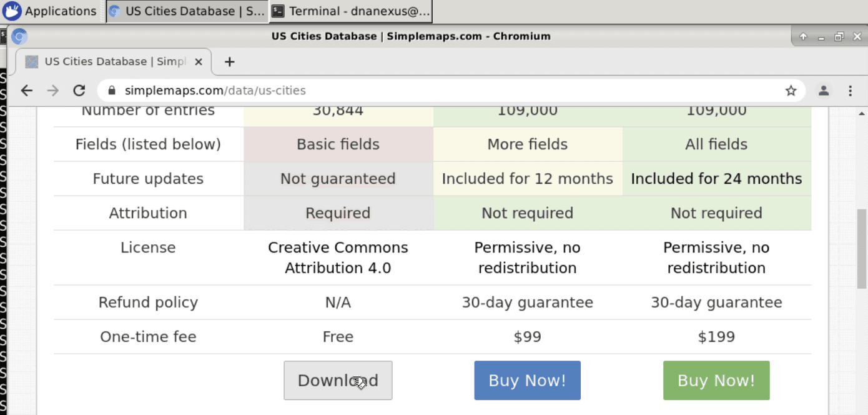The image size is (868, 415).
Task: Download the free Basic database
Action: [338, 380]
